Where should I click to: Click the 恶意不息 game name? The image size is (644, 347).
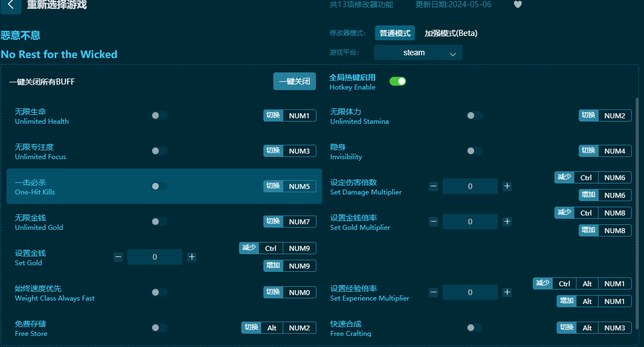click(x=20, y=35)
